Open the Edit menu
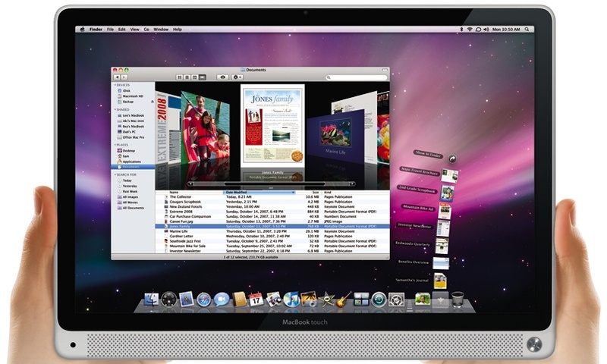 (122, 30)
